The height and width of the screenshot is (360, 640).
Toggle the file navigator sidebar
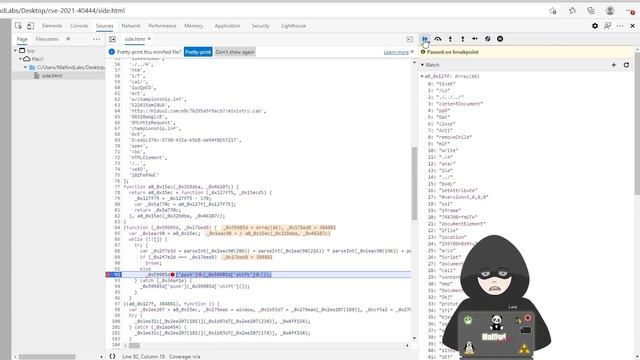[112, 39]
